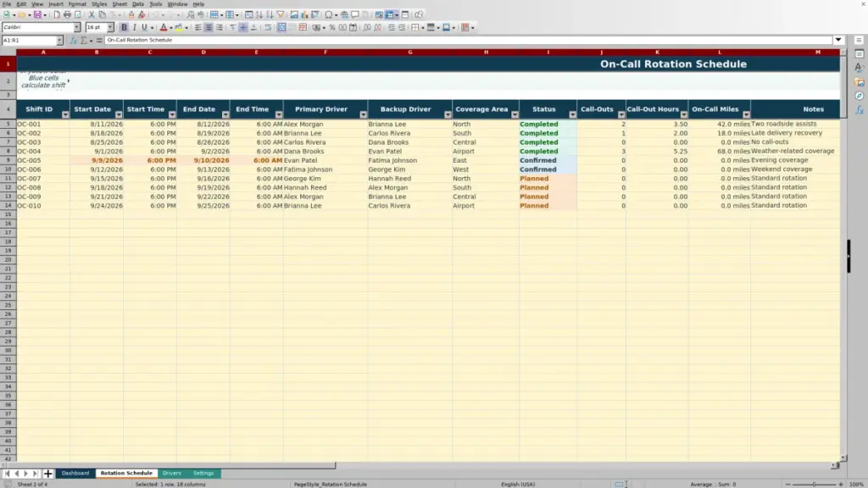Click the Clone Formatting paintbrush icon

[131, 15]
